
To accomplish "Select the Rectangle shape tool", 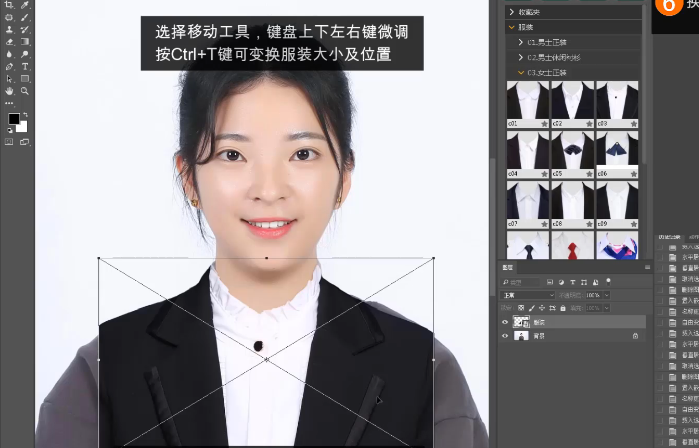I will [25, 78].
